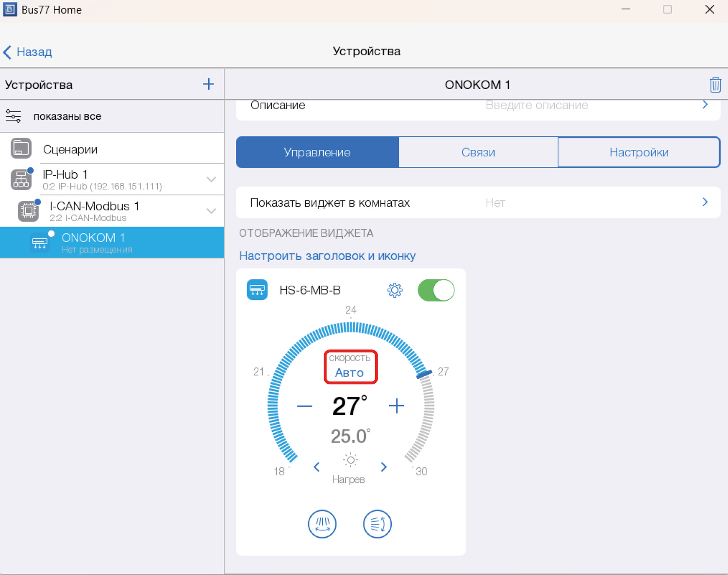
Task: Click the plus icon to add a device
Action: pyautogui.click(x=208, y=84)
